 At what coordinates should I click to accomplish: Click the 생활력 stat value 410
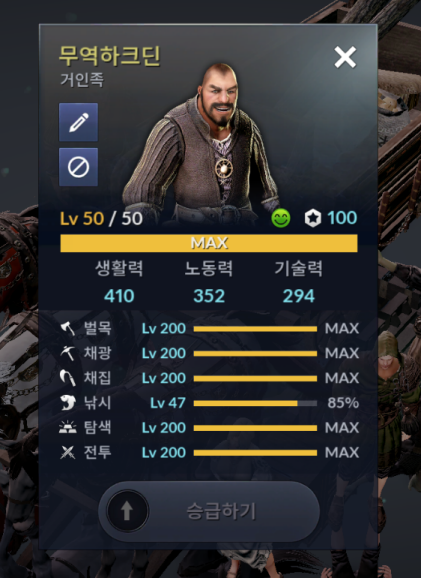pyautogui.click(x=119, y=296)
